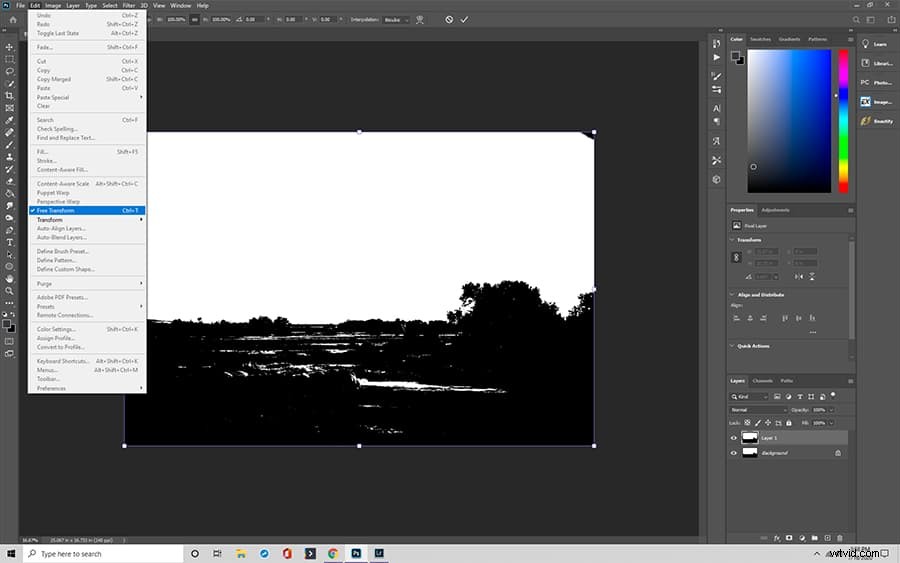
Task: Cancel transform with the circle-slash icon
Action: coord(449,20)
